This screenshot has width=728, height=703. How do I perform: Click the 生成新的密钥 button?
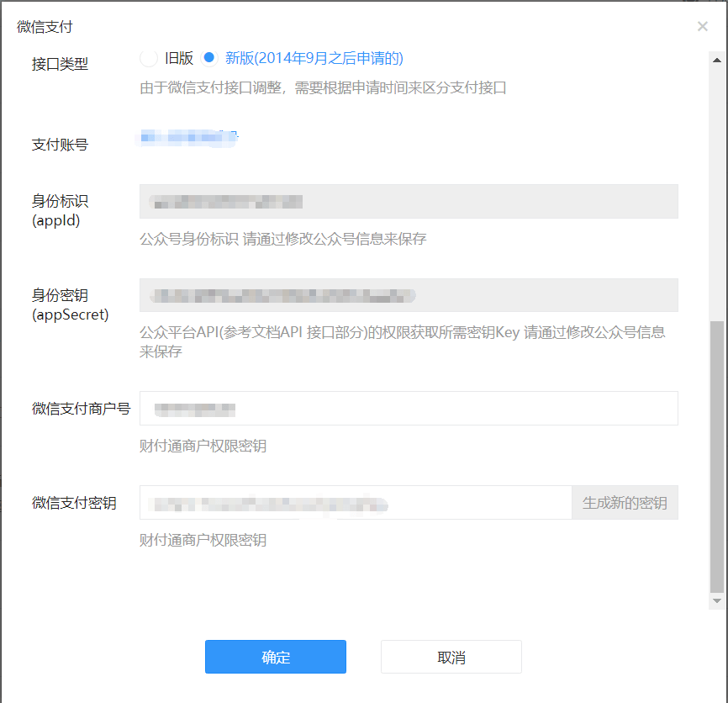(x=625, y=502)
